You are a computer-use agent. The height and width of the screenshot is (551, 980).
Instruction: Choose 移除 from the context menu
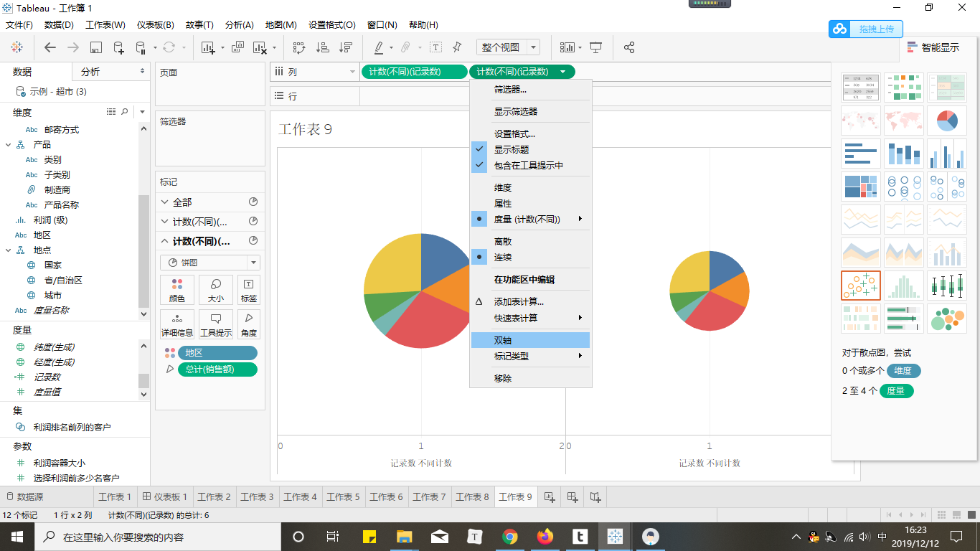(531, 378)
